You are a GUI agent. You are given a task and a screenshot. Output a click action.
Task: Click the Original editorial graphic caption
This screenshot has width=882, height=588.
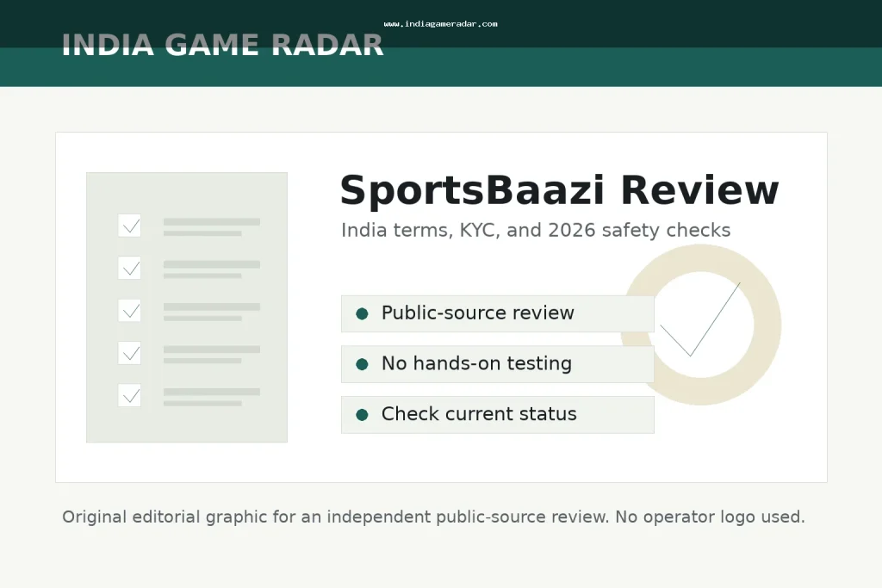point(433,517)
